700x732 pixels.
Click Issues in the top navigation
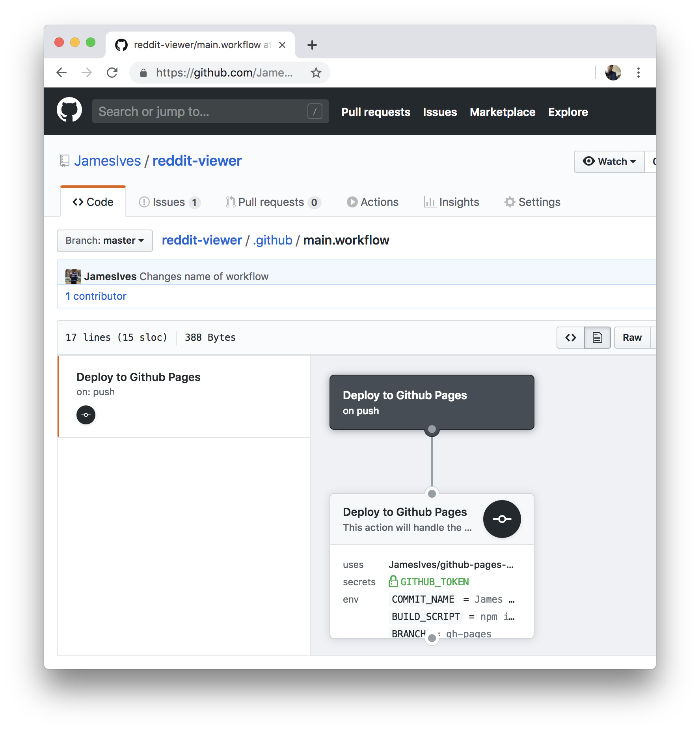coord(440,112)
